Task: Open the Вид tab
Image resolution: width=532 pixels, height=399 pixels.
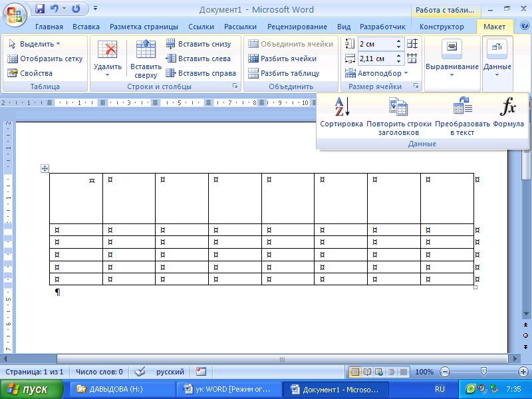Action: click(x=344, y=27)
